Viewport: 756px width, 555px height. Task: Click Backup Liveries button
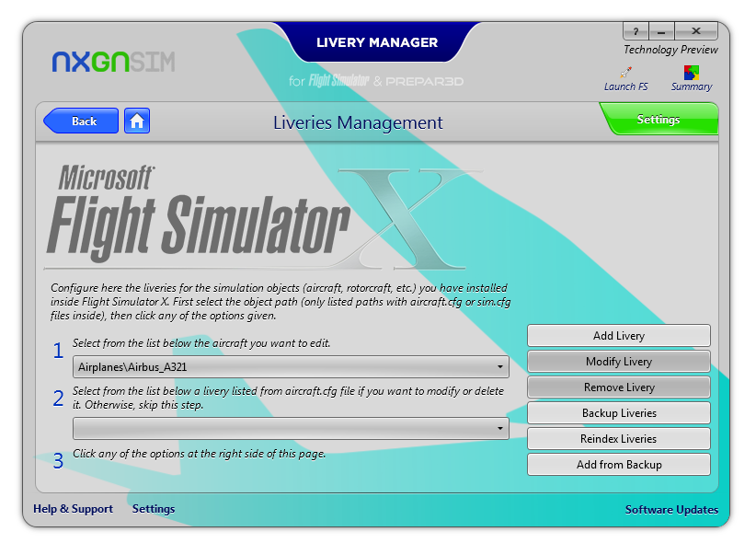[619, 413]
